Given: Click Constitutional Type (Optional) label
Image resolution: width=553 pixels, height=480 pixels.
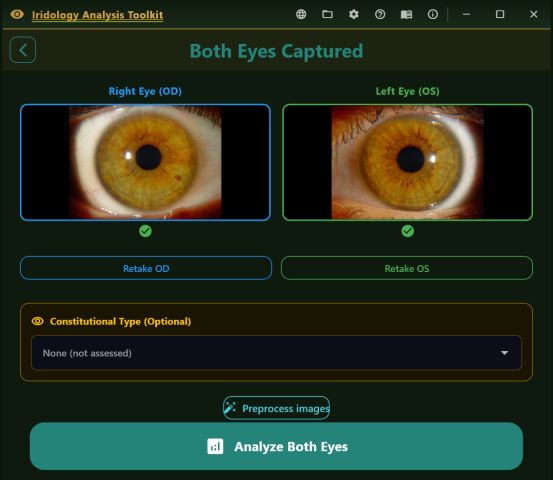Looking at the screenshot, I should pyautogui.click(x=121, y=322).
